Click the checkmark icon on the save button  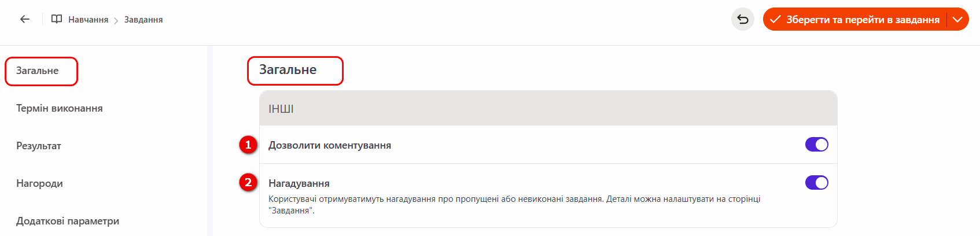(x=775, y=20)
